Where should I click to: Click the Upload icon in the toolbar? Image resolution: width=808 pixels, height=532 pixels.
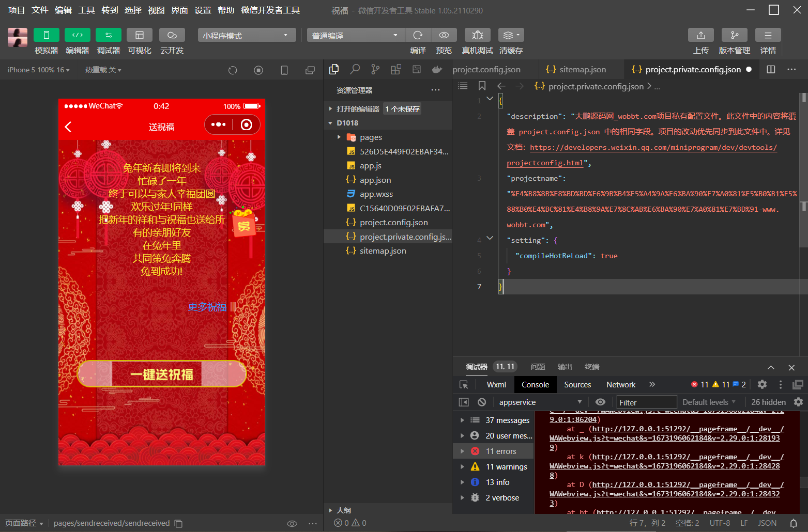700,35
